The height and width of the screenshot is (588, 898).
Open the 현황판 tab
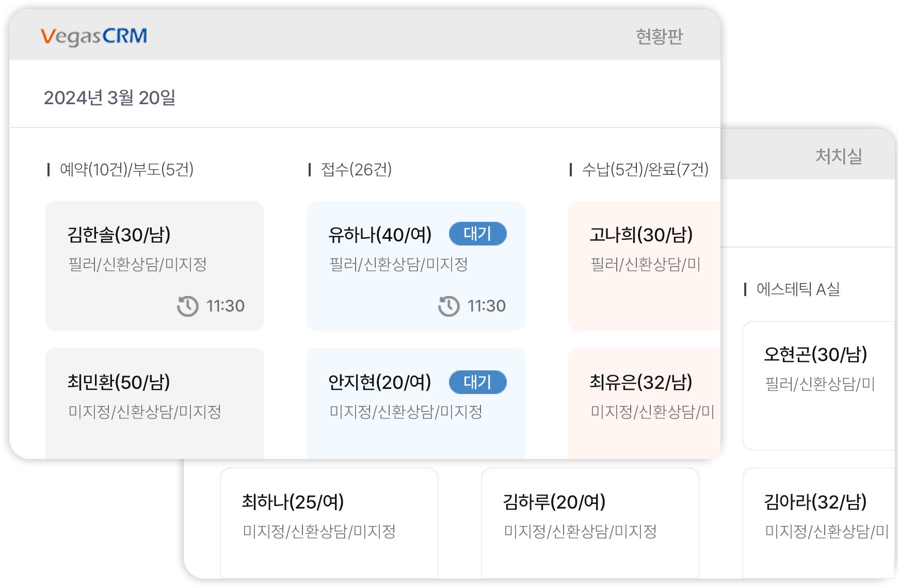pyautogui.click(x=659, y=37)
